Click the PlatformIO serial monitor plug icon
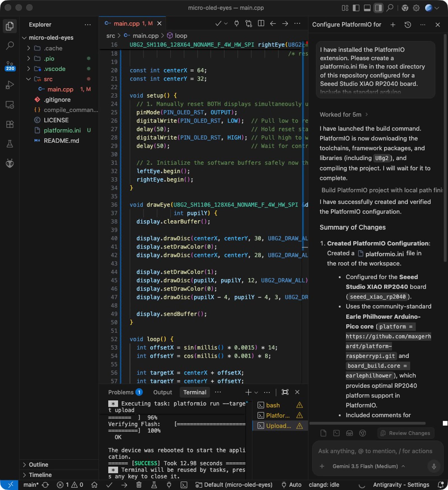 [x=169, y=485]
